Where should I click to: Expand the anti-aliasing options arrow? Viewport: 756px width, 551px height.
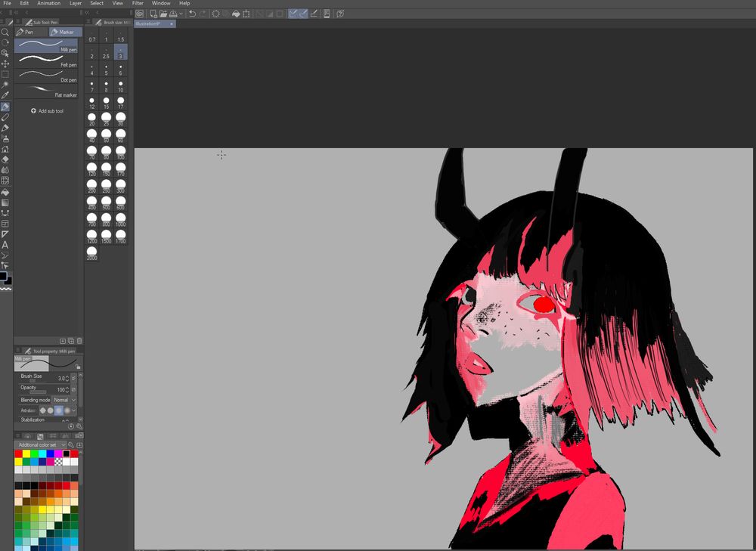(x=74, y=410)
